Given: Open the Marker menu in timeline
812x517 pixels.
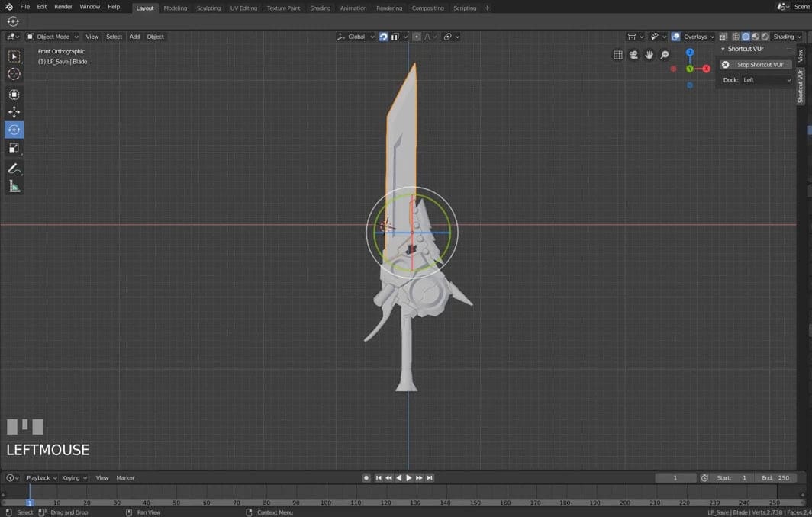Looking at the screenshot, I should click(x=125, y=477).
